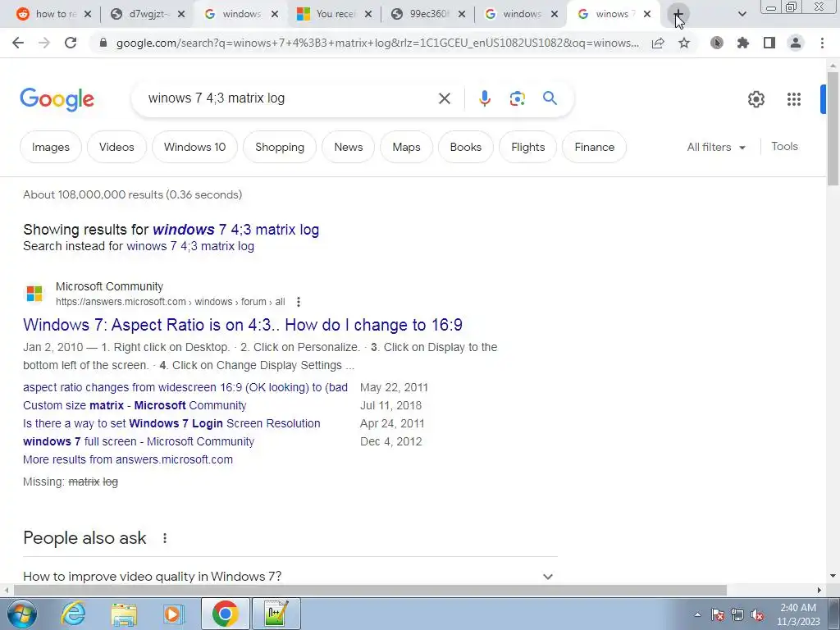The width and height of the screenshot is (840, 630).
Task: Search by image with Lens icon
Action: (517, 98)
